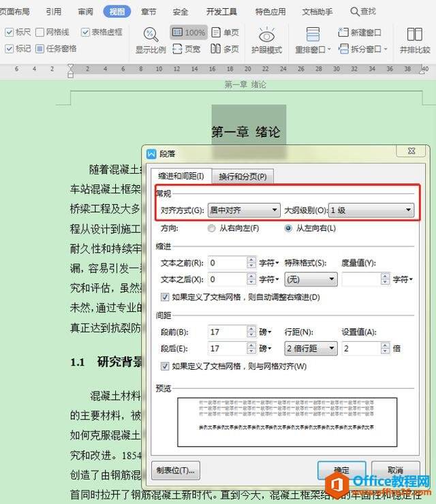This screenshot has width=436, height=504.
Task: Open the 行距 line spacing dropdown
Action: click(311, 349)
